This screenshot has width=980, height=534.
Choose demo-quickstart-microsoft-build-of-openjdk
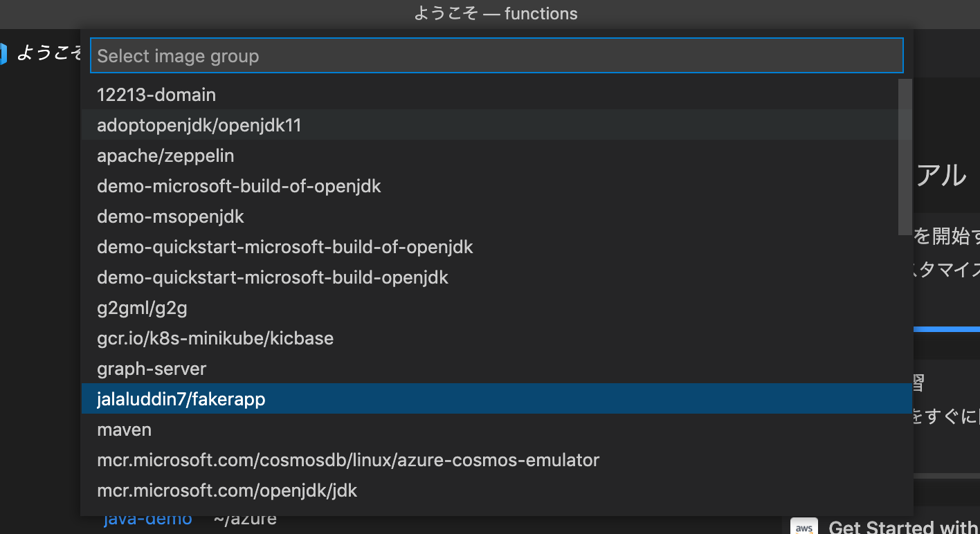point(285,247)
